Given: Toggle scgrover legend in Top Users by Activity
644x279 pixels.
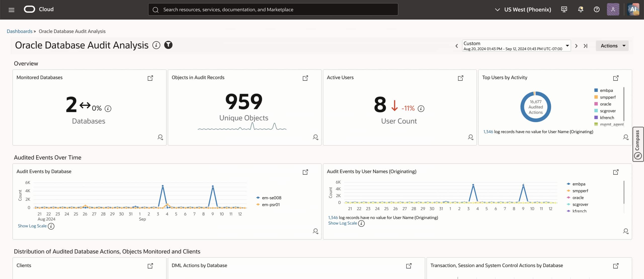Looking at the screenshot, I should (605, 111).
